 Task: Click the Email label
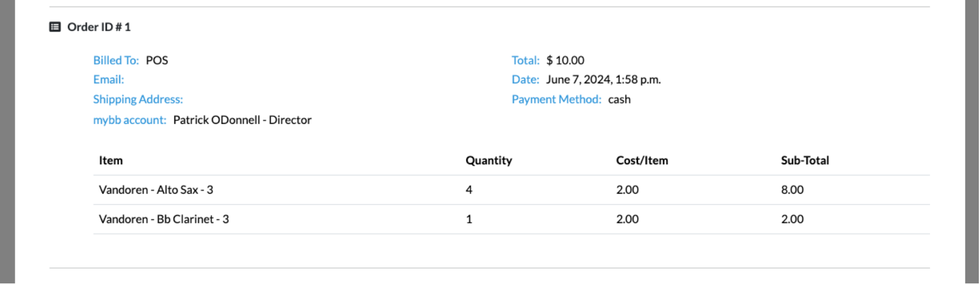(x=109, y=80)
